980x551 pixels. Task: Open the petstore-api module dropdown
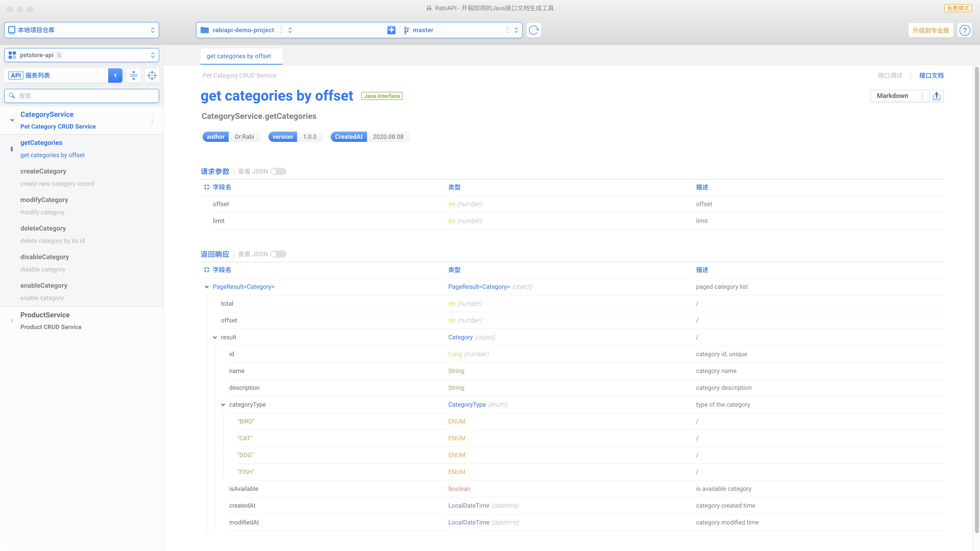click(x=81, y=55)
